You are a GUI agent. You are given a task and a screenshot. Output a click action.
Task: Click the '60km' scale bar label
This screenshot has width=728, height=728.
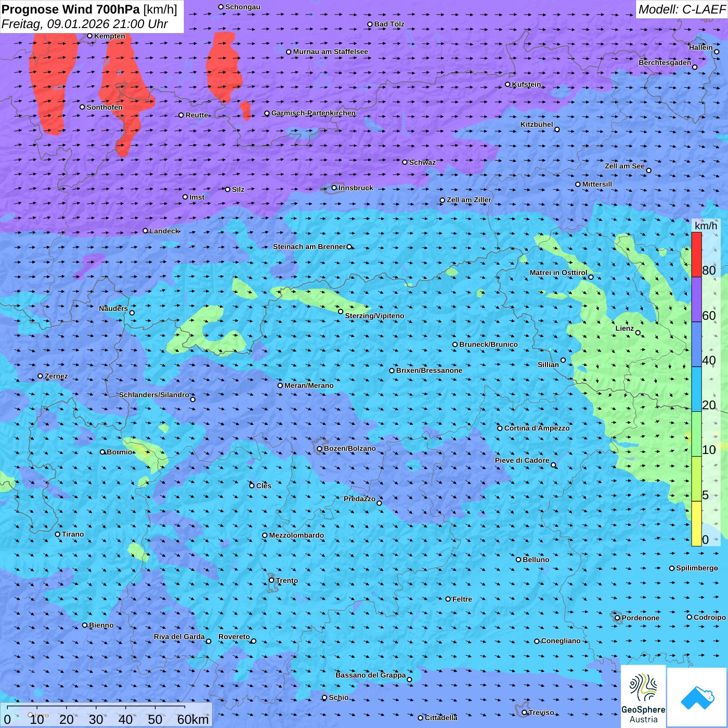pos(193,719)
